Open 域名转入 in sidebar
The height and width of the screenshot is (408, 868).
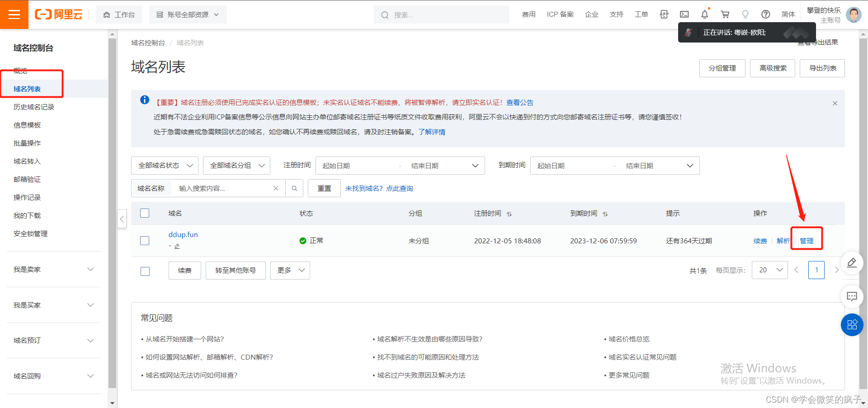(27, 161)
